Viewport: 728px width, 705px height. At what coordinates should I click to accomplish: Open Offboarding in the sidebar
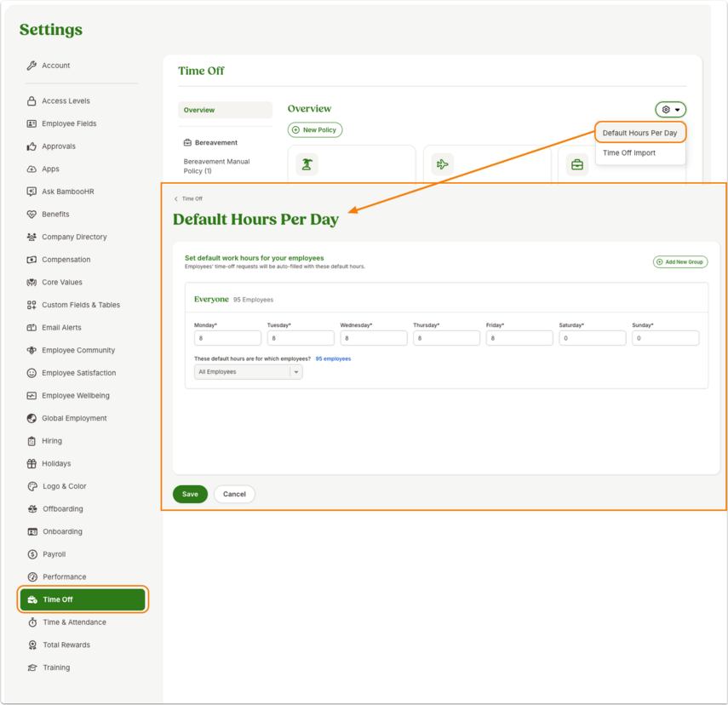[x=63, y=509]
